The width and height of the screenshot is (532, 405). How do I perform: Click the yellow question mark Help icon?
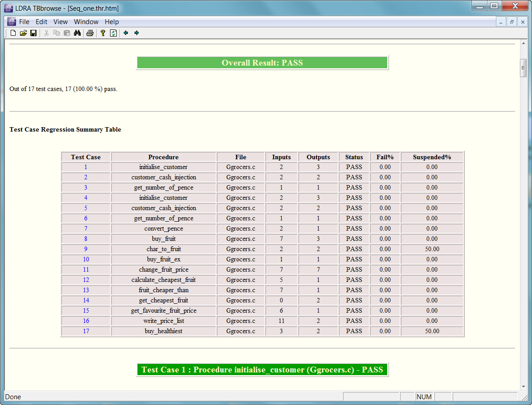click(x=102, y=33)
